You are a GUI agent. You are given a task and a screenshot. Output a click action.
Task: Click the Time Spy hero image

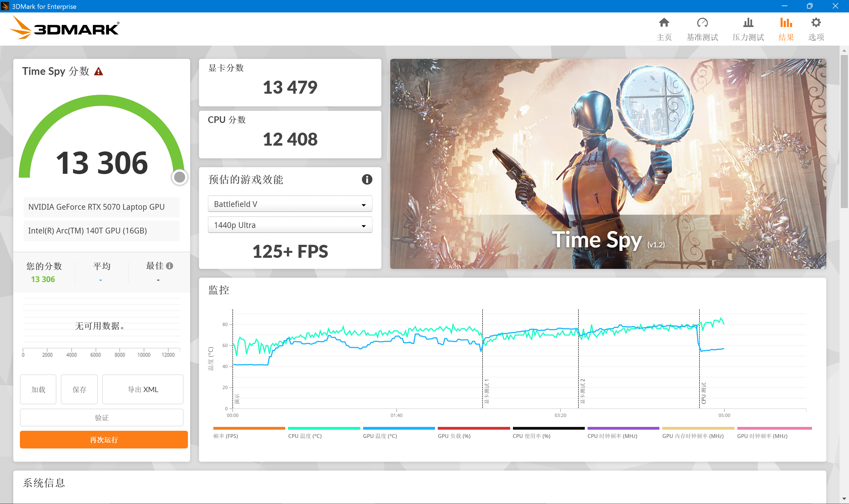608,164
